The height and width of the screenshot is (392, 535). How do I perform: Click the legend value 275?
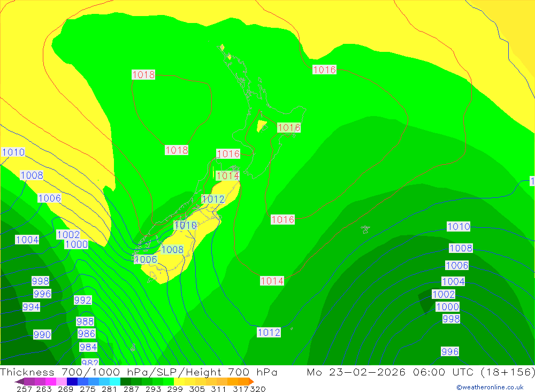click(87, 389)
